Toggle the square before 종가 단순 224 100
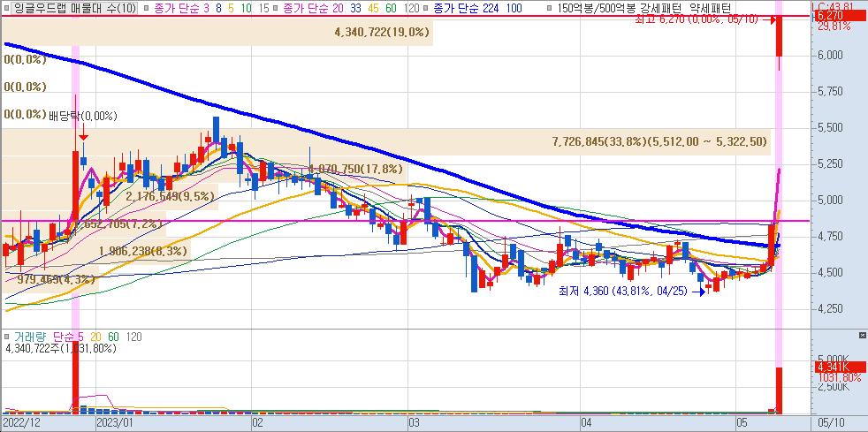Image resolution: width=868 pixels, height=432 pixels. click(427, 8)
